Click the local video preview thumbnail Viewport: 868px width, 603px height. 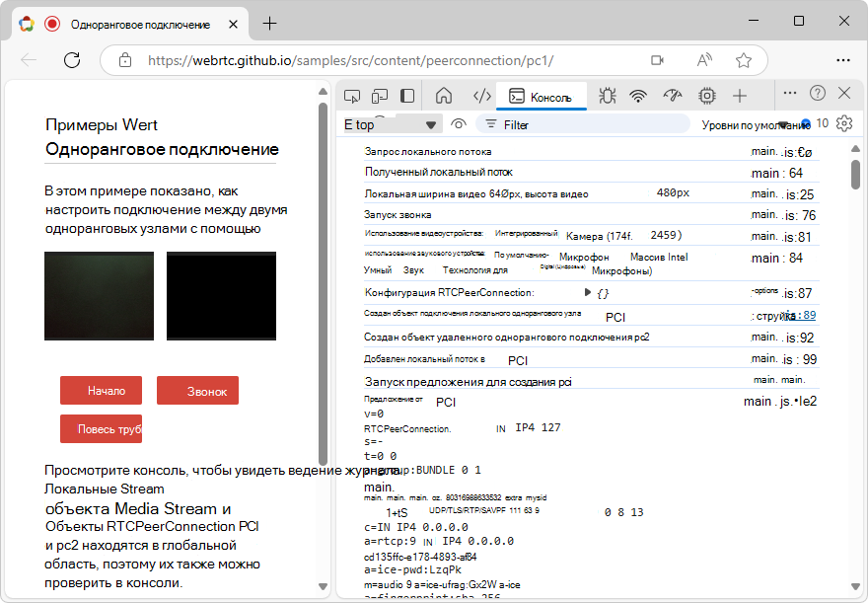click(x=99, y=296)
